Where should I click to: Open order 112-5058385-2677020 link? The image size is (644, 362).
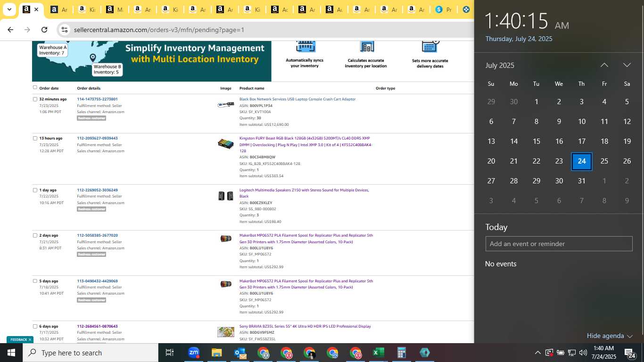(x=97, y=235)
